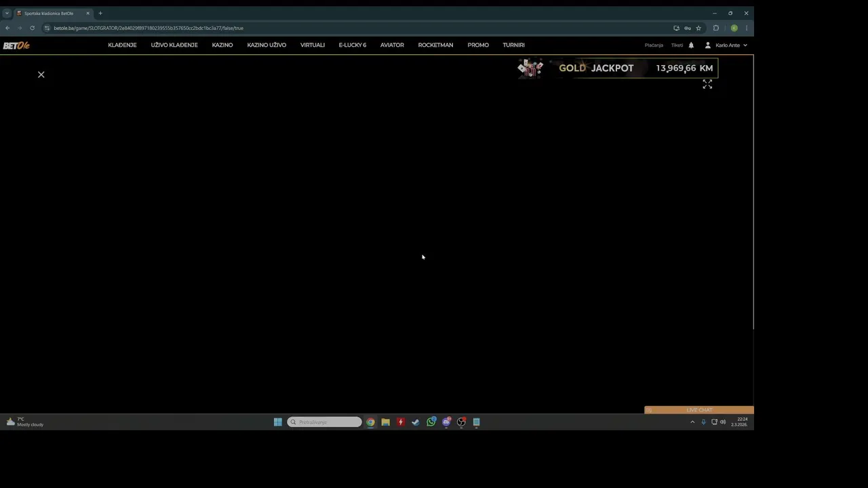
Task: Open the Windows Start menu
Action: click(x=277, y=422)
